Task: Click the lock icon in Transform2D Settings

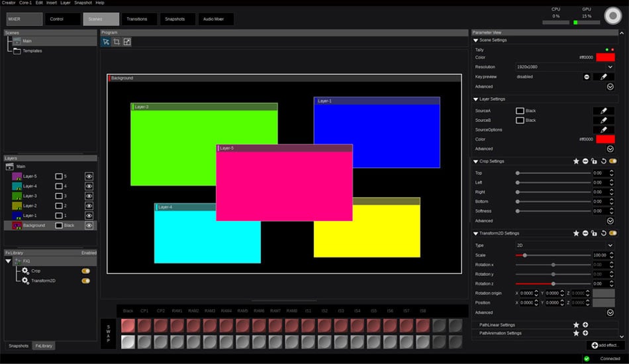Action: pos(594,234)
